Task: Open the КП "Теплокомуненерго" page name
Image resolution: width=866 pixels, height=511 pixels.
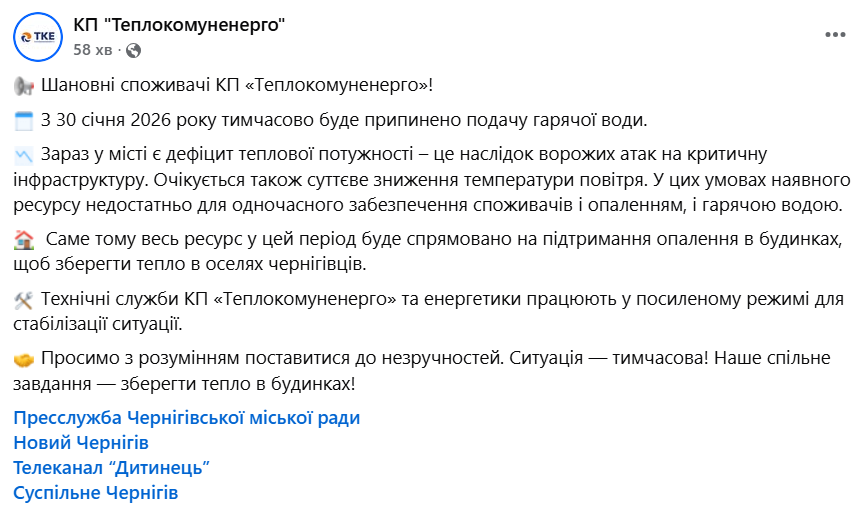Action: click(x=180, y=26)
